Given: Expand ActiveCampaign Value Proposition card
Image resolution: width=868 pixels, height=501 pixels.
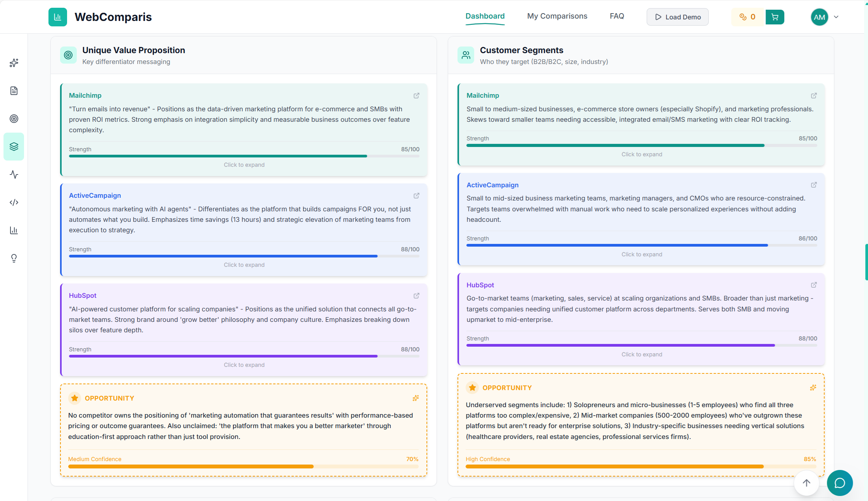Looking at the screenshot, I should point(244,265).
